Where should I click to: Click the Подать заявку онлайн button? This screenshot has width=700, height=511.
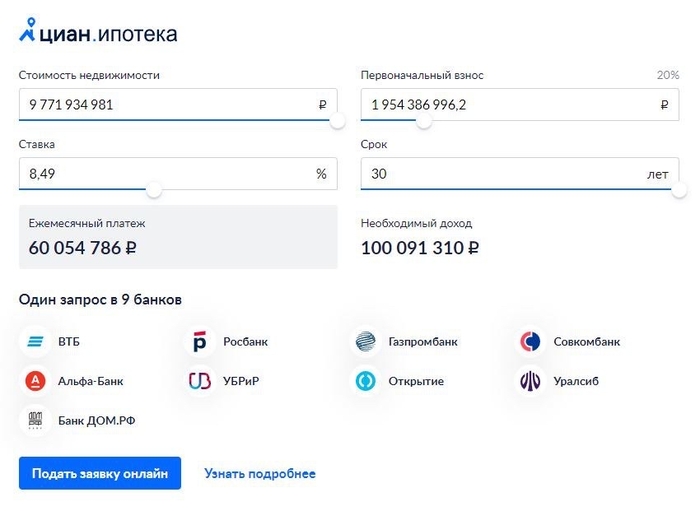pos(100,473)
